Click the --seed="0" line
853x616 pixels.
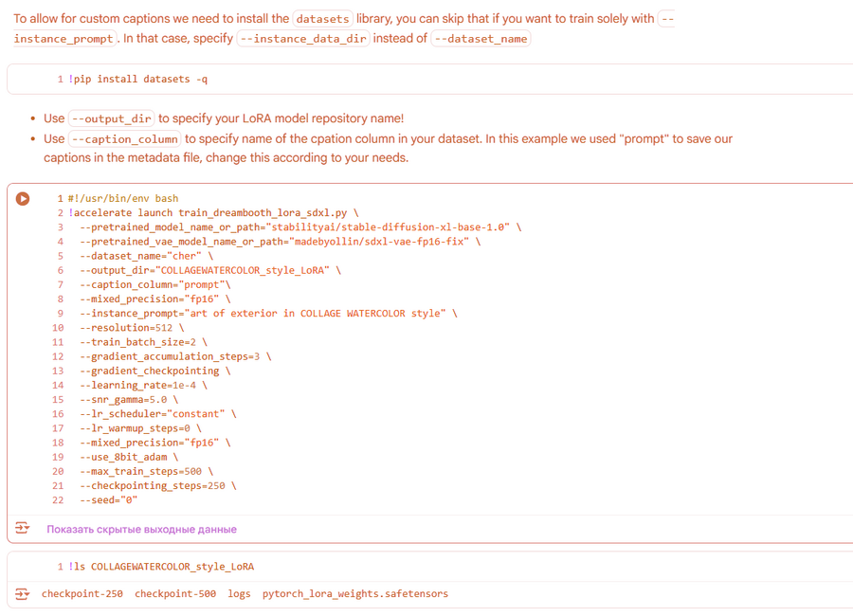point(108,500)
